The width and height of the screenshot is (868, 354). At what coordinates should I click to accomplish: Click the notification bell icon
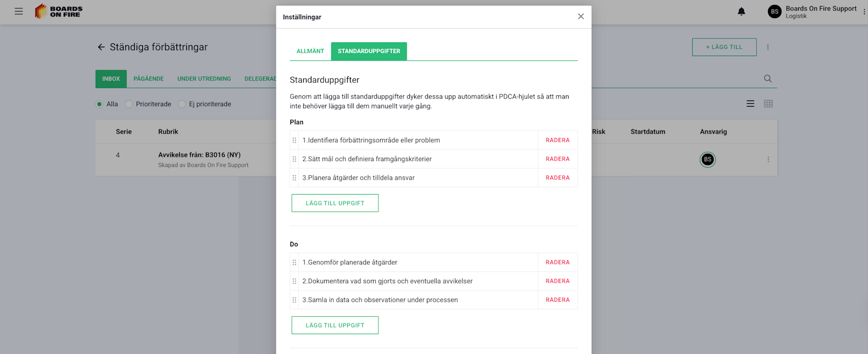(x=741, y=12)
